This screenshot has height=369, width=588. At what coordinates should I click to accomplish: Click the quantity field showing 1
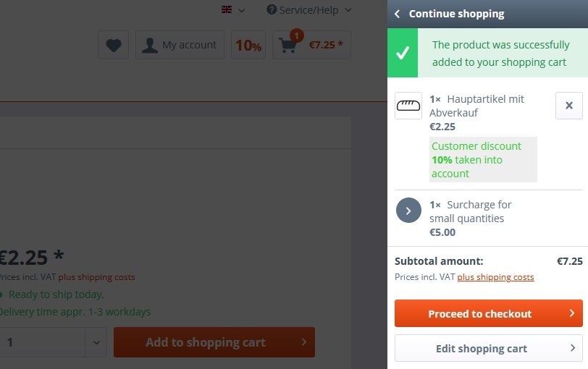click(42, 342)
